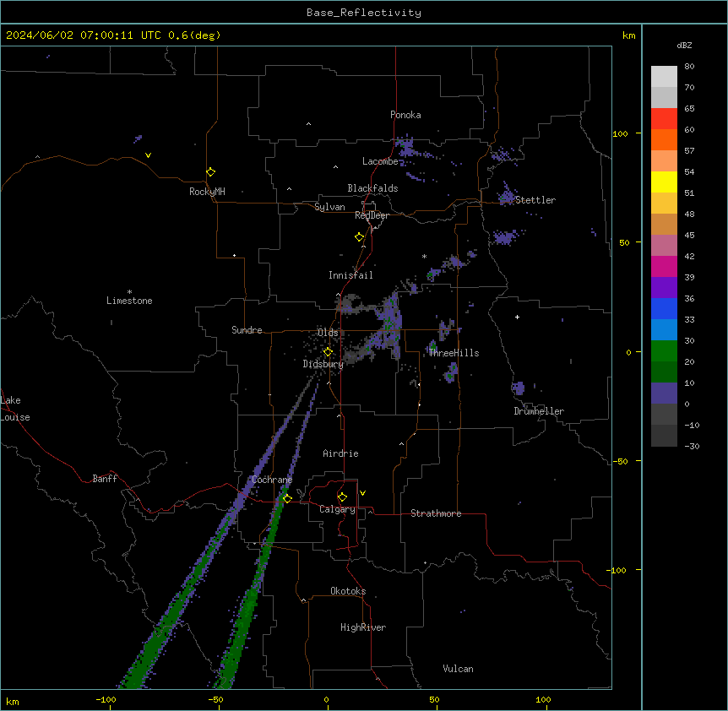Click the RedDeer city label

372,215
